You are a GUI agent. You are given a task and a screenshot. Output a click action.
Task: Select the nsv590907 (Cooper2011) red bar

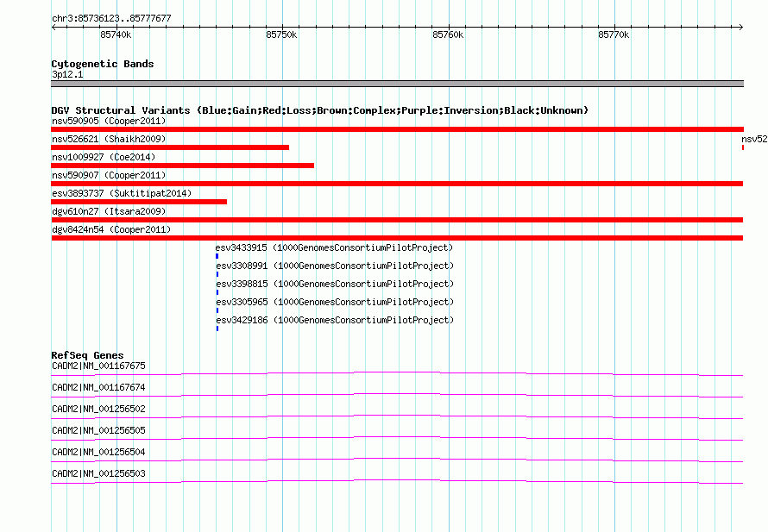(x=397, y=184)
